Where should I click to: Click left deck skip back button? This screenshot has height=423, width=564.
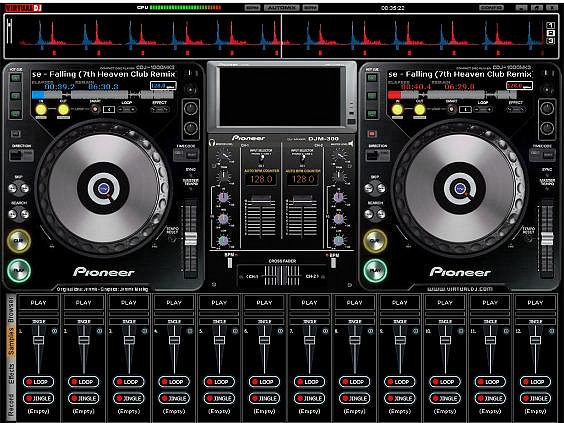click(x=12, y=188)
